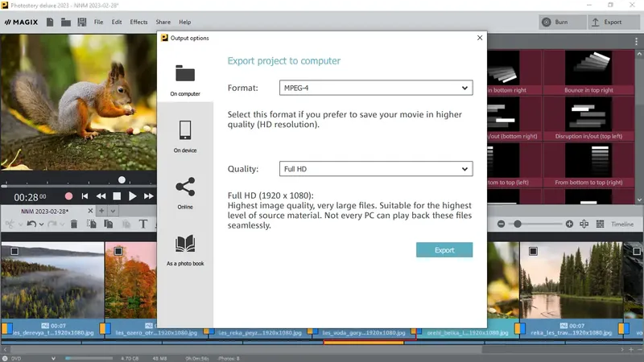Toggle checkbox on les_ozero photo thumbnail

[x=118, y=251]
